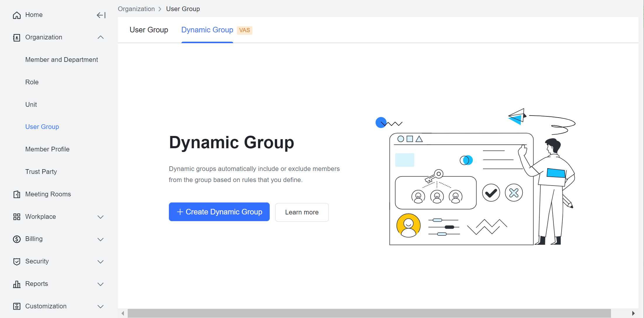Switch to the User Group tab
Screen dimensions: 644x318
click(149, 30)
